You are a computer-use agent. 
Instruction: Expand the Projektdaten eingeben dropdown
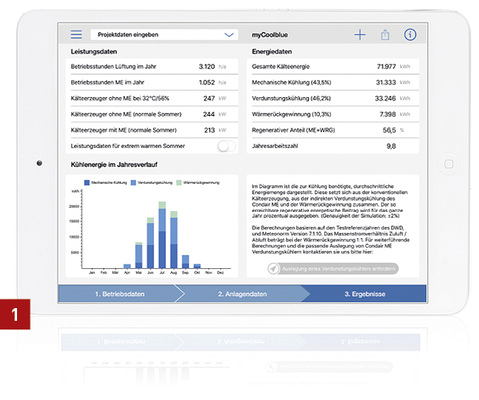click(x=164, y=35)
